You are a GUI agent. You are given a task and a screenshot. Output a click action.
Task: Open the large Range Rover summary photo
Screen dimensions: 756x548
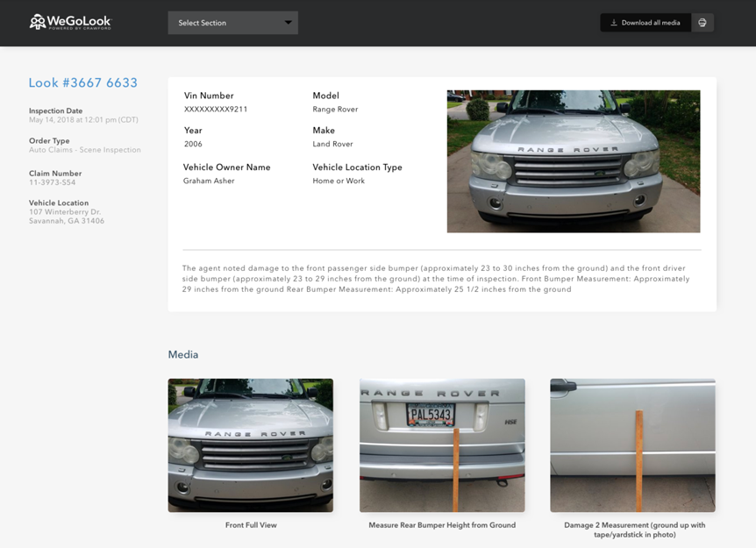click(573, 161)
